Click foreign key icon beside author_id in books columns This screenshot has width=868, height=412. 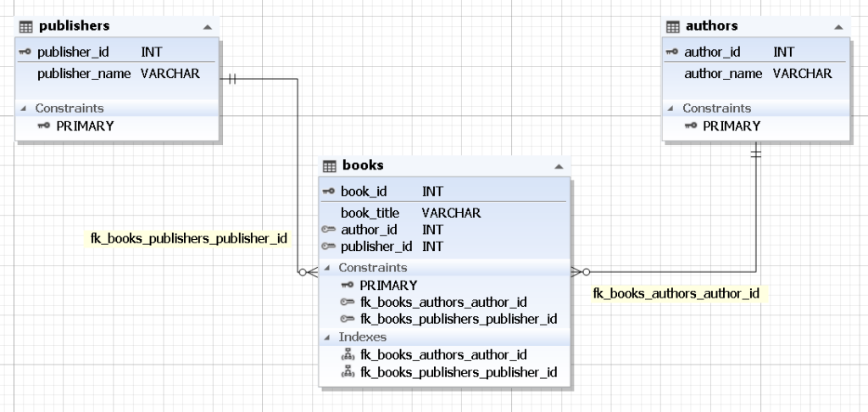(329, 229)
